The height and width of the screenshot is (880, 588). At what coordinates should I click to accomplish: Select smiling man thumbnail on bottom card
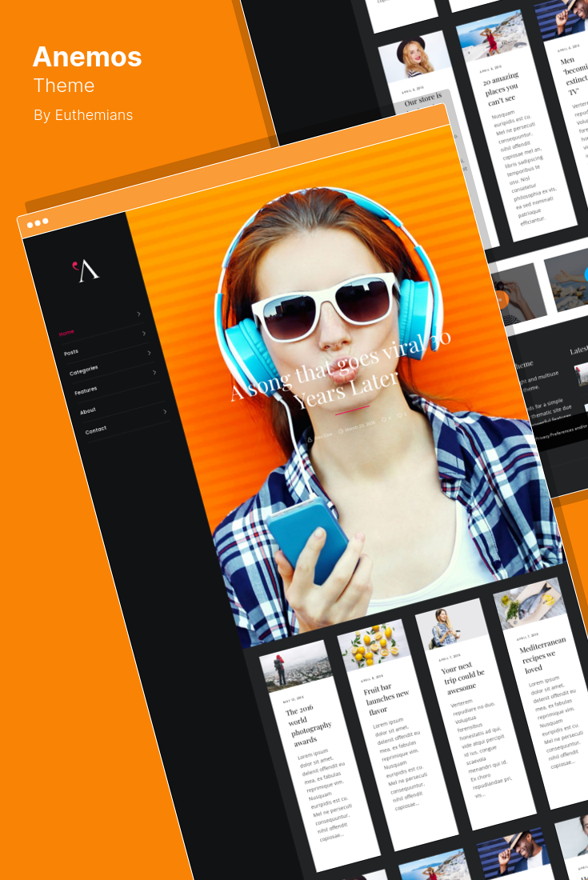(512, 851)
